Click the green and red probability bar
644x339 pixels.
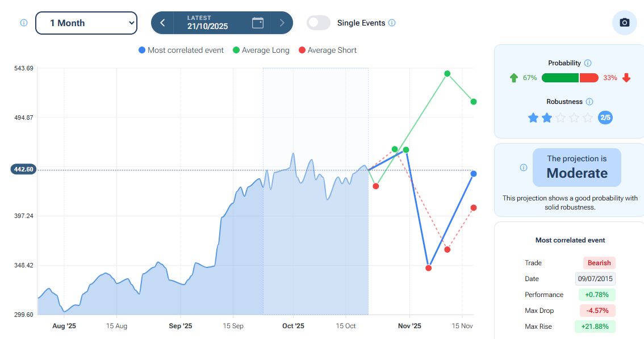[570, 78]
